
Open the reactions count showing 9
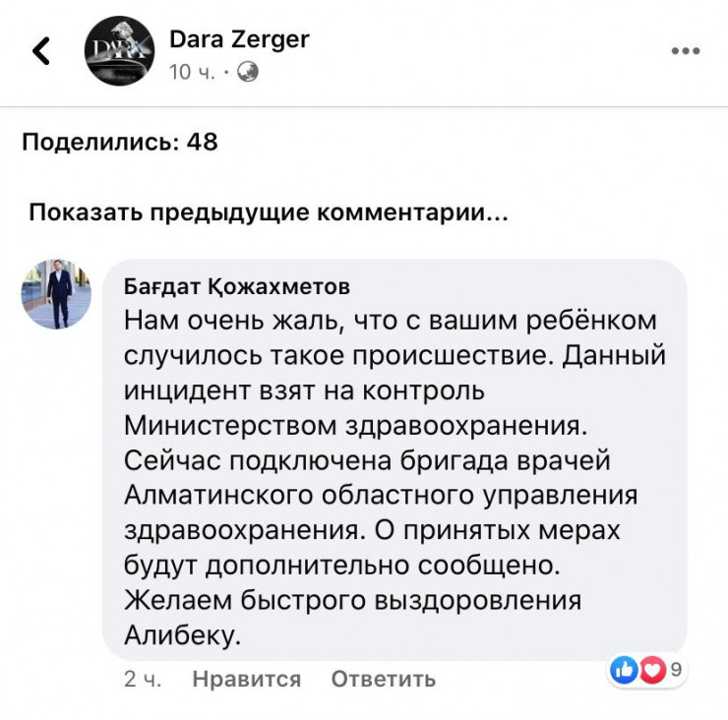coord(676,671)
